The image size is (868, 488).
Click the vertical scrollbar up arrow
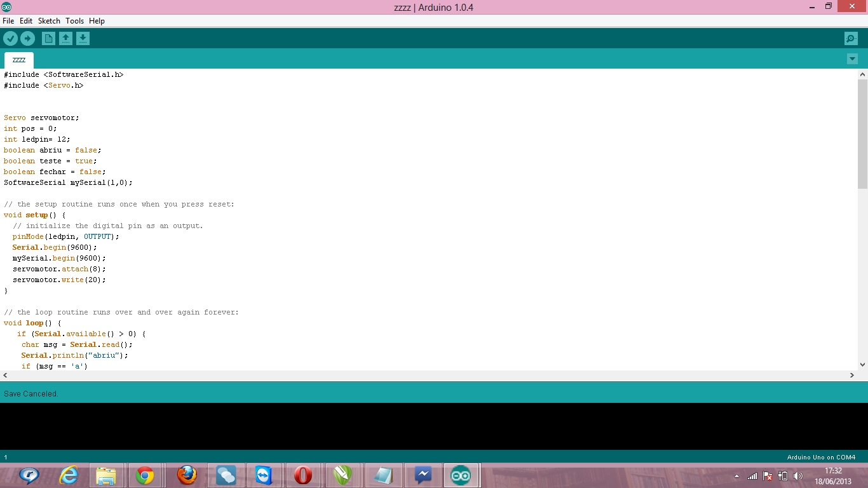point(862,74)
